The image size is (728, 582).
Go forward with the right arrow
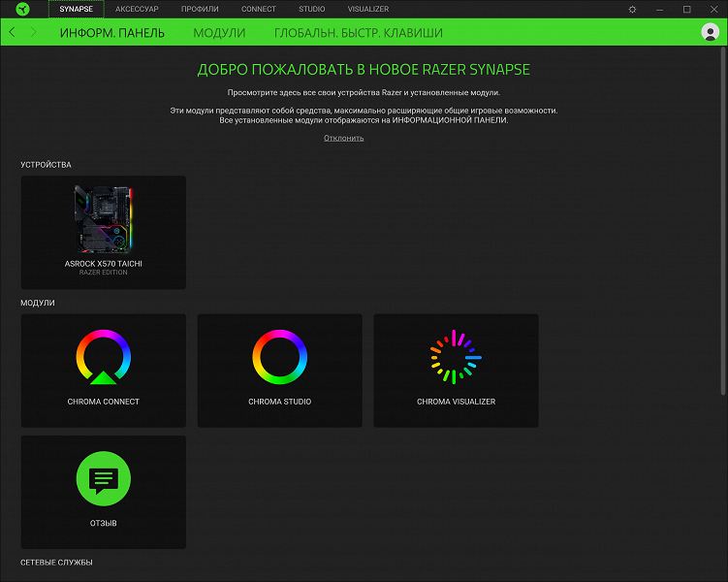33,32
